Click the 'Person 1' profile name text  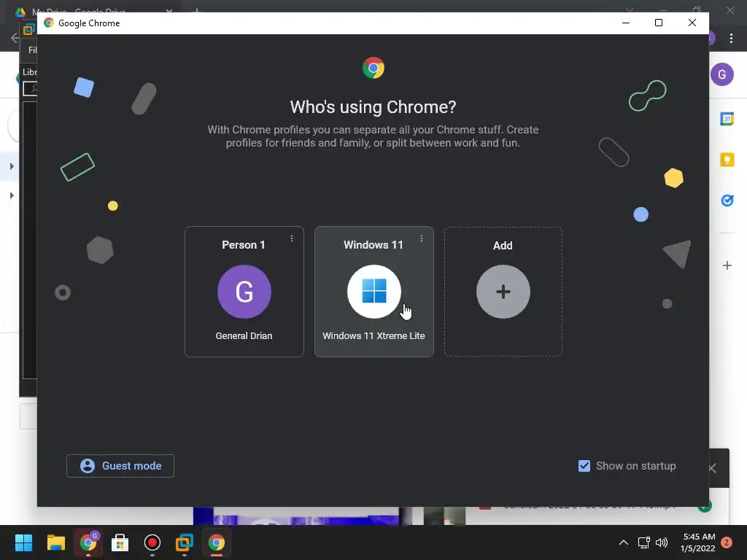pos(244,245)
